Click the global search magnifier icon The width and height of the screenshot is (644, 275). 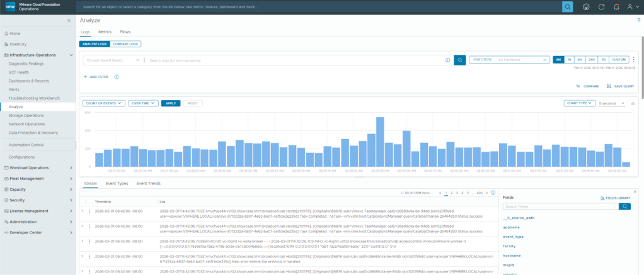click(x=567, y=6)
